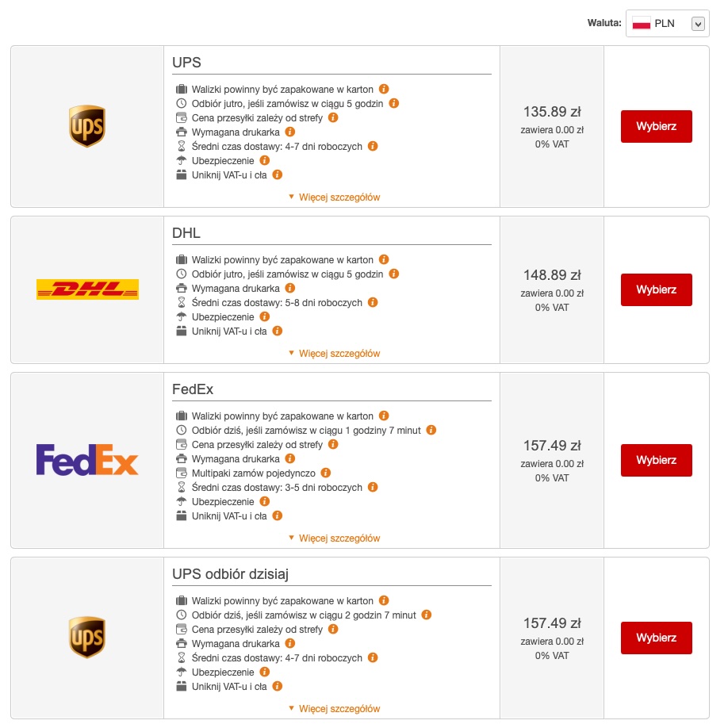Click info icon for FedEx average delivery time

[x=373, y=487]
